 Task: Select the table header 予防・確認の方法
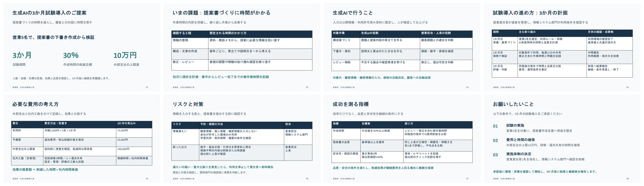click(x=241, y=125)
